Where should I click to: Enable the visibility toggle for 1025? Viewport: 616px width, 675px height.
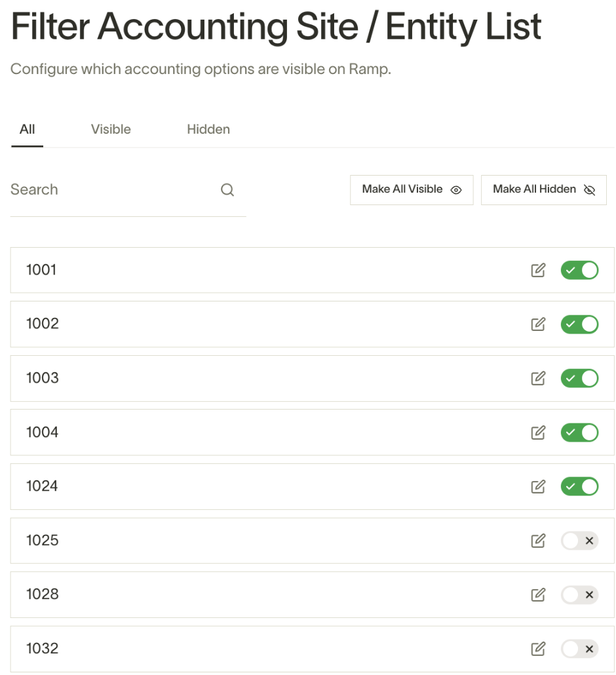pyautogui.click(x=579, y=541)
